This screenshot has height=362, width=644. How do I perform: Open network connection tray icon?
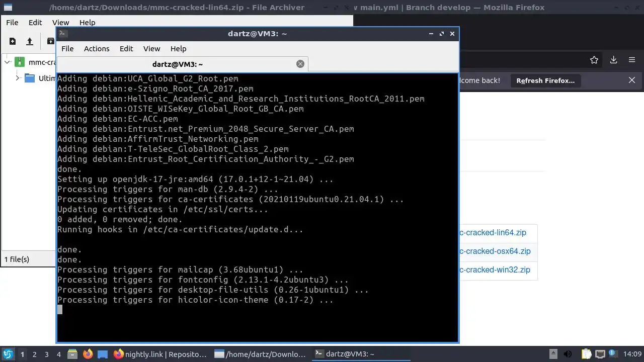click(600, 354)
